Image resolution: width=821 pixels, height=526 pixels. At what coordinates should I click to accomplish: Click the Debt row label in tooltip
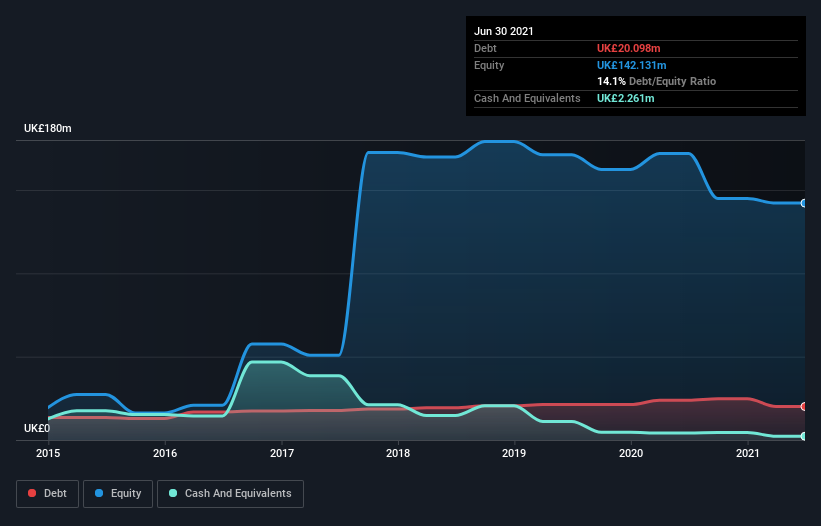coord(485,48)
